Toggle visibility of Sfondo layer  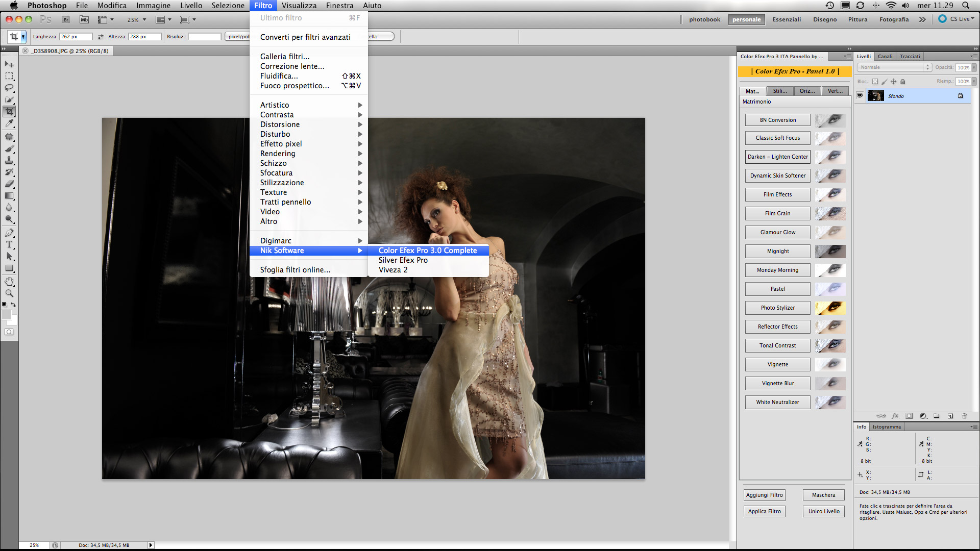[860, 95]
